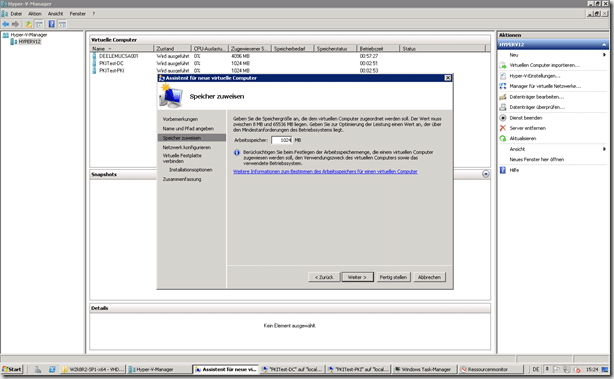Click the Forward arrow in toolbar
The width and height of the screenshot is (614, 379).
click(15, 24)
